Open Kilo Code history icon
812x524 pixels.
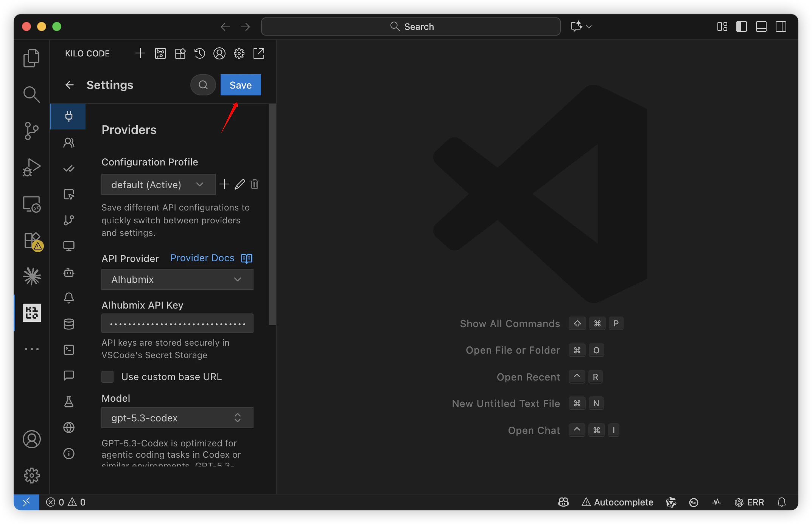point(200,53)
